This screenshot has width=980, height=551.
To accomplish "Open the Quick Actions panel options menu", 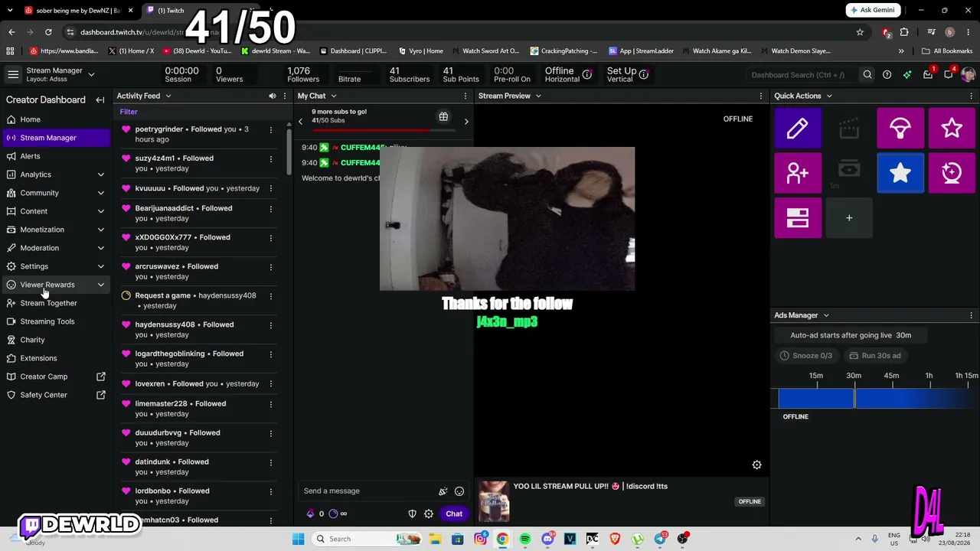I will click(971, 96).
